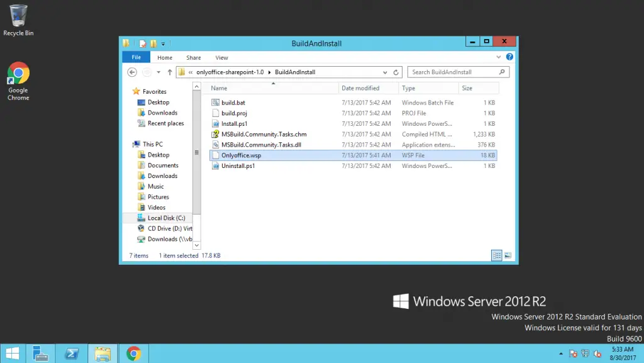Open Customize Quick Access Toolbar dropdown

tap(163, 44)
